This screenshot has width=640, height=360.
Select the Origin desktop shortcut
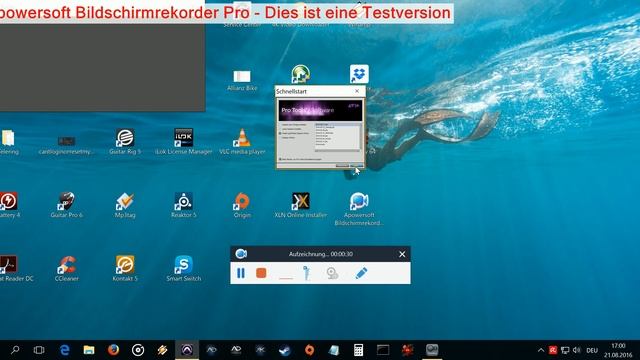(x=242, y=205)
